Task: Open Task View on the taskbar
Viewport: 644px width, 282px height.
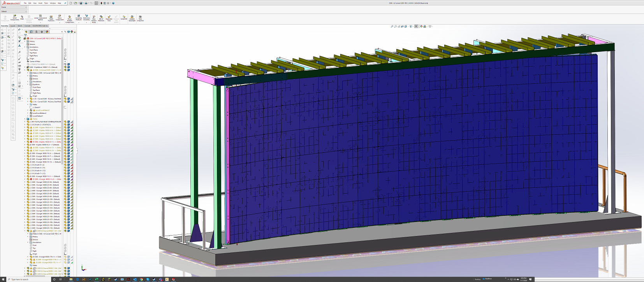Action: 60,279
